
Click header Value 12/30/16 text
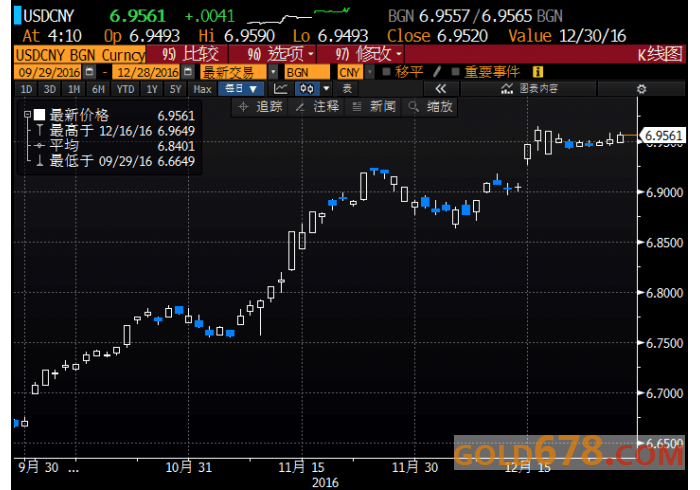(x=567, y=36)
